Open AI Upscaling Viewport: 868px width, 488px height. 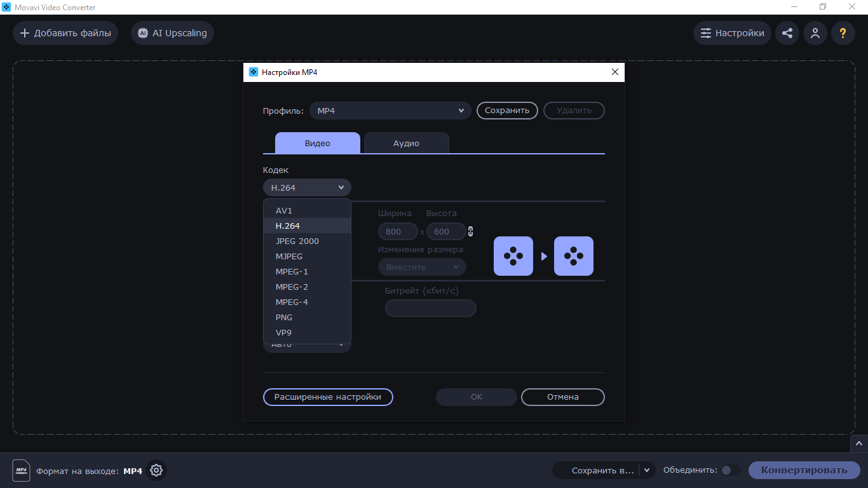(173, 33)
